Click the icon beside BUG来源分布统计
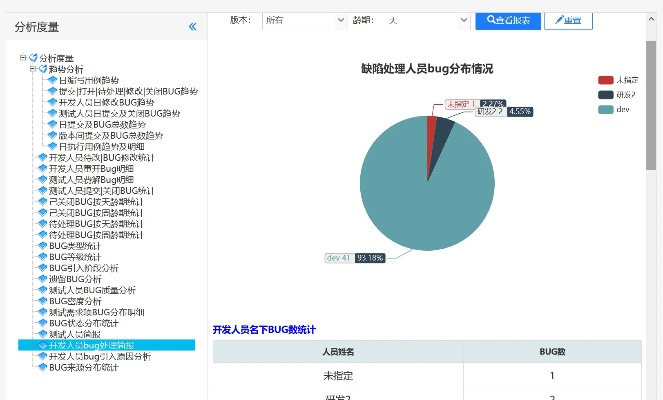The width and height of the screenshot is (663, 400). point(42,367)
